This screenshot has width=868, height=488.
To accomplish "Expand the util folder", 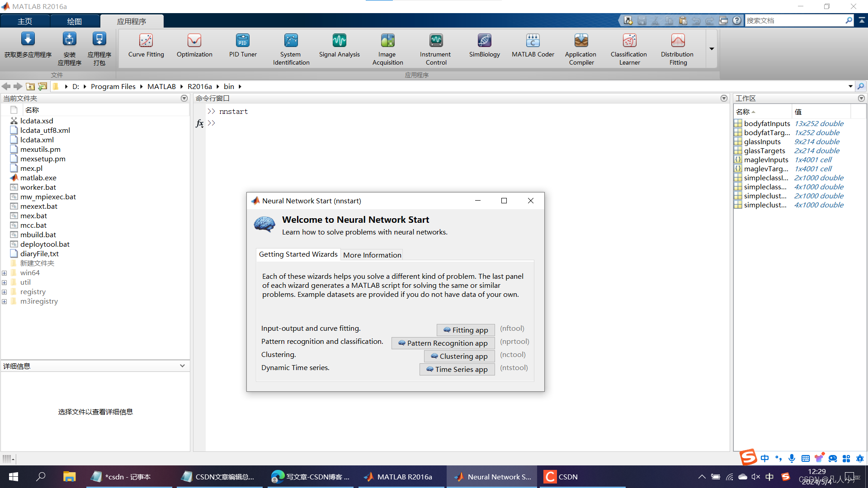I will 4,282.
